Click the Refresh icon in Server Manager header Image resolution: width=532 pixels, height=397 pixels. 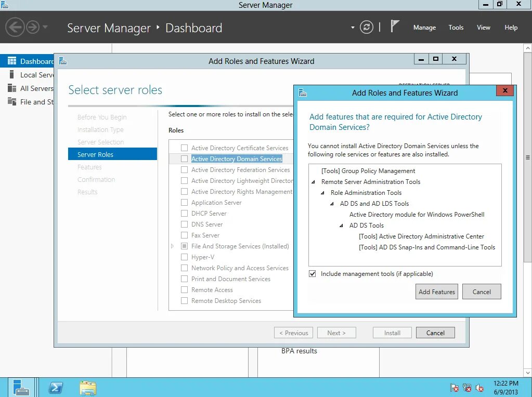click(367, 27)
